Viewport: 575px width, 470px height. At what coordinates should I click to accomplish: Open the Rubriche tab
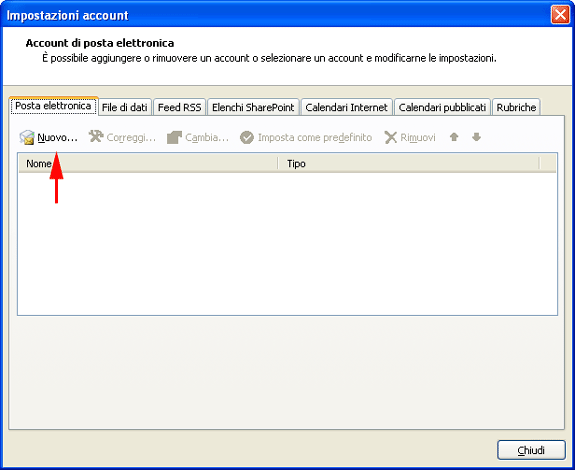coord(516,107)
